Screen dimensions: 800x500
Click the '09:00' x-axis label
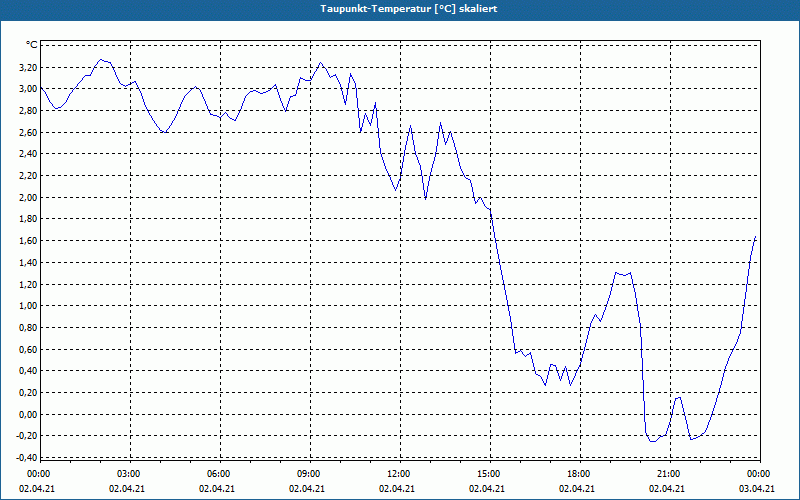point(311,474)
